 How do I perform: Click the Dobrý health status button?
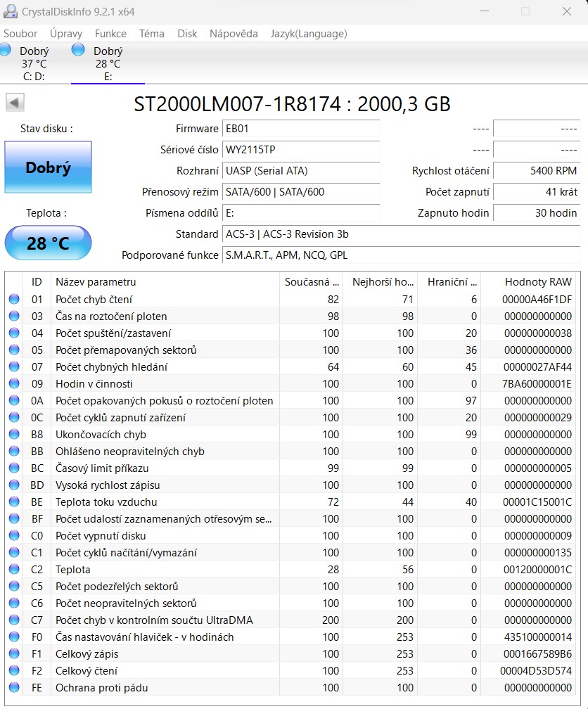coord(48,167)
